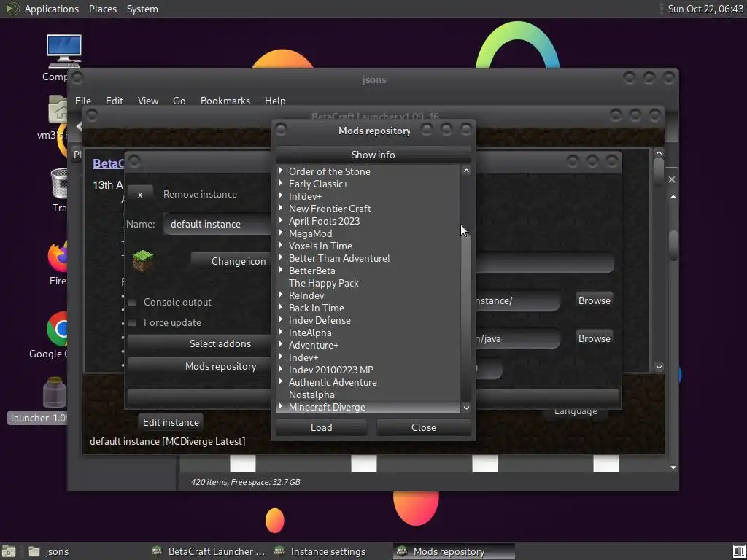Open the View menu in jsons window
This screenshot has height=560, width=747.
coord(147,101)
